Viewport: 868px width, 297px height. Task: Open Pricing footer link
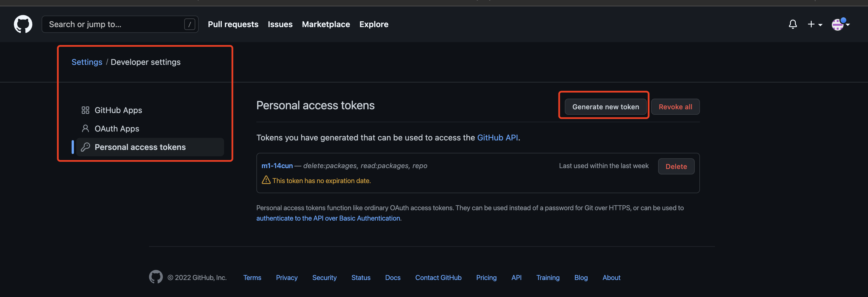(486, 277)
